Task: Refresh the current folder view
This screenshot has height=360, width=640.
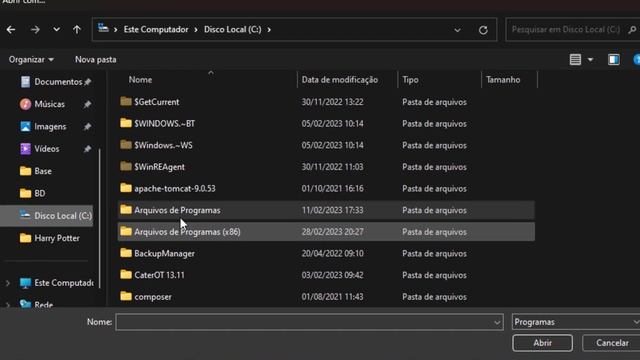Action: [483, 30]
